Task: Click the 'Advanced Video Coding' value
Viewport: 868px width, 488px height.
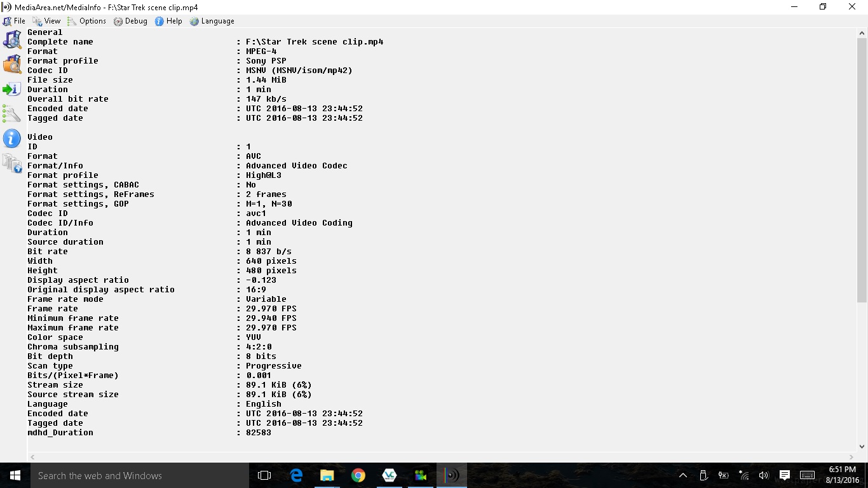Action: pos(299,223)
